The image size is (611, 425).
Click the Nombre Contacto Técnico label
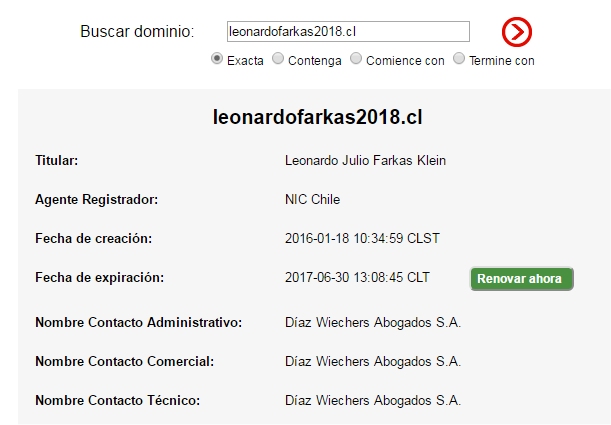coord(118,400)
